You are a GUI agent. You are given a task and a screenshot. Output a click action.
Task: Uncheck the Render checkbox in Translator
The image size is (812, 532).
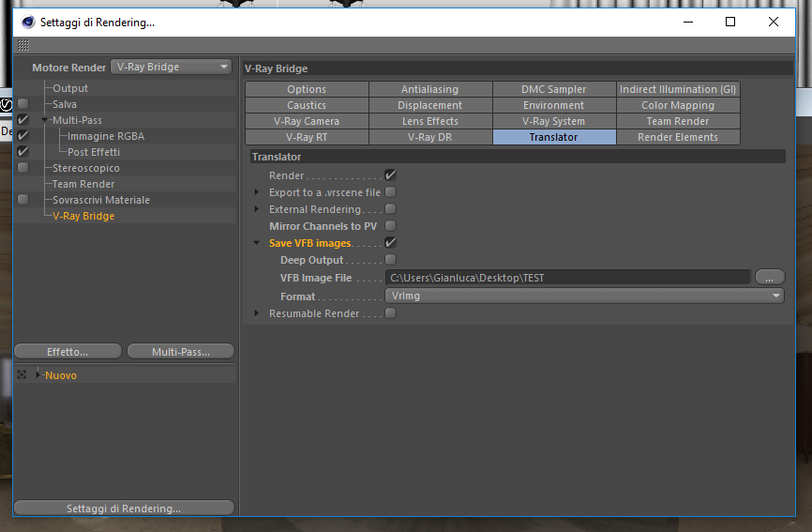pyautogui.click(x=390, y=175)
